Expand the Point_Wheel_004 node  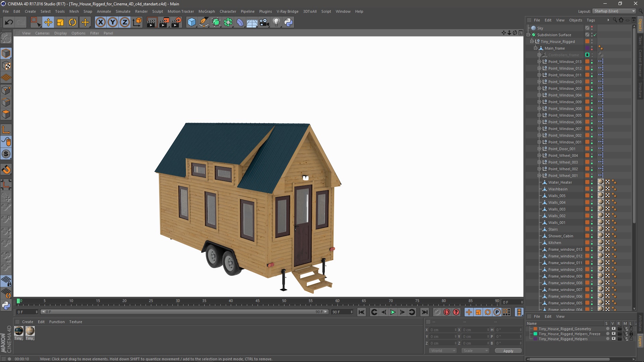point(539,156)
